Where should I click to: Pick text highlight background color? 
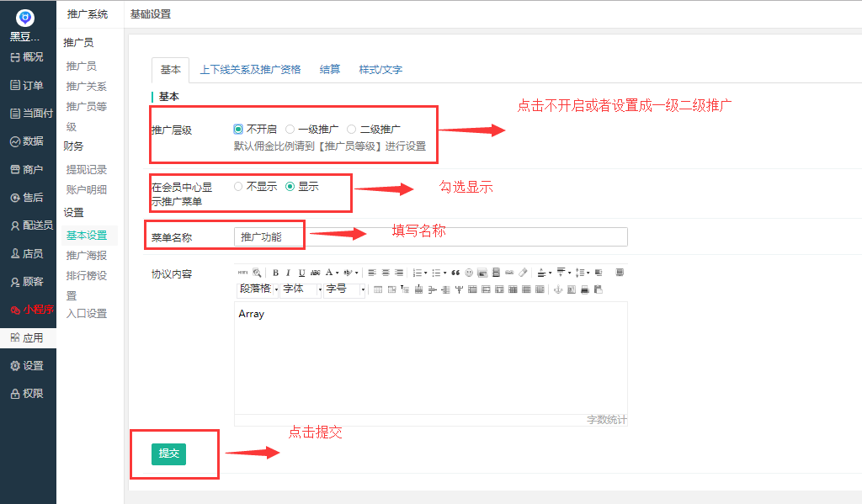348,273
